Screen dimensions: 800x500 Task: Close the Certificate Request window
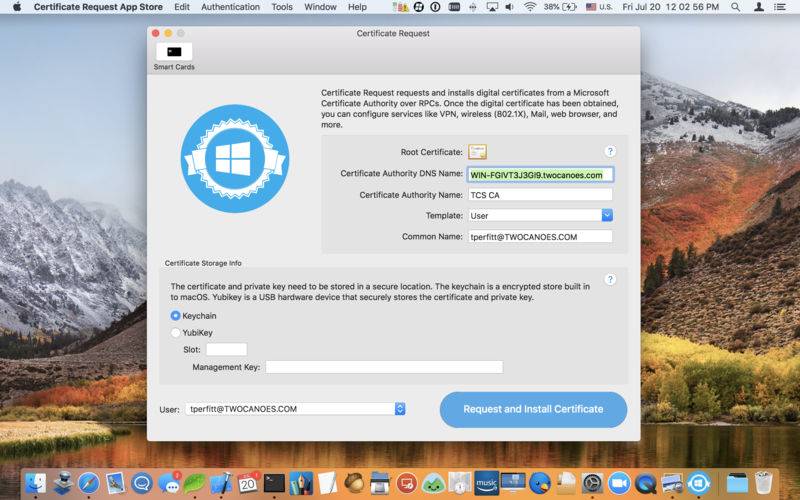[156, 33]
